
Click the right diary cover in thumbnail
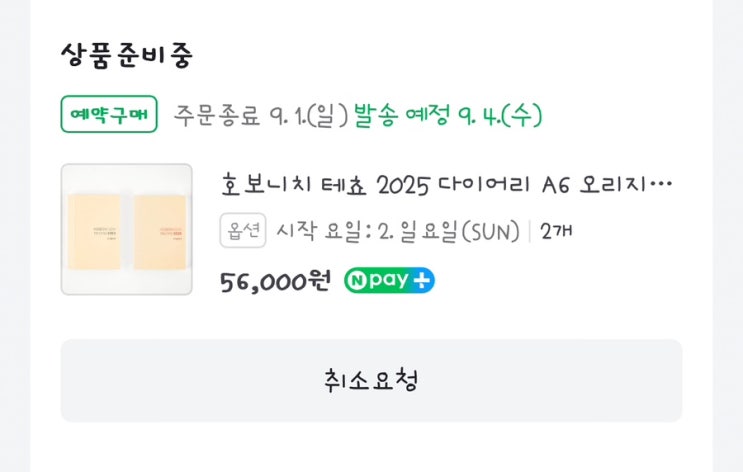160,232
